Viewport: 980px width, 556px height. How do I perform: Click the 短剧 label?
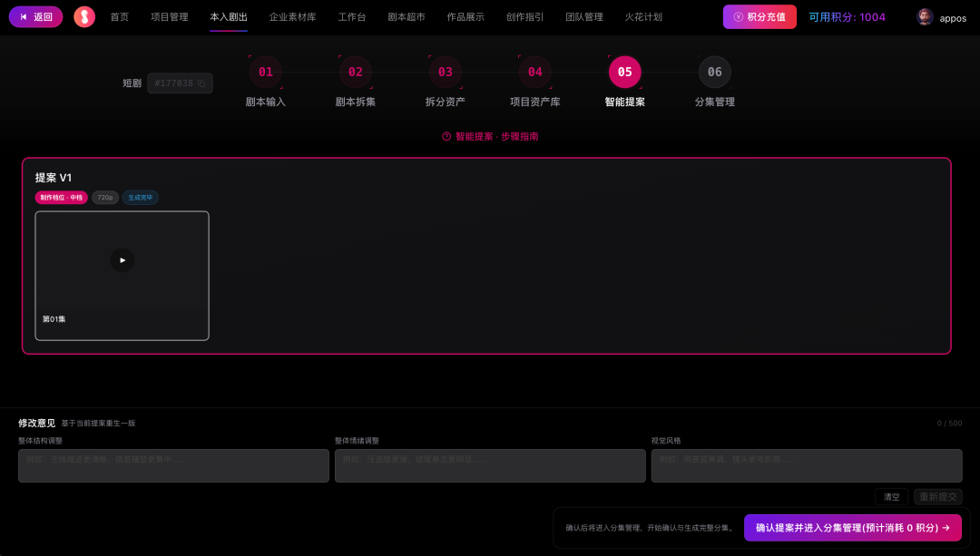pos(132,83)
